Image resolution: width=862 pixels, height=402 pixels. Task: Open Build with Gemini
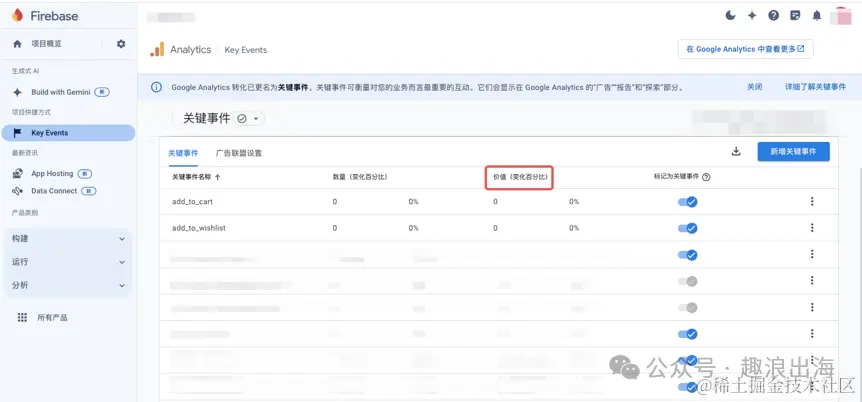pyautogui.click(x=61, y=92)
